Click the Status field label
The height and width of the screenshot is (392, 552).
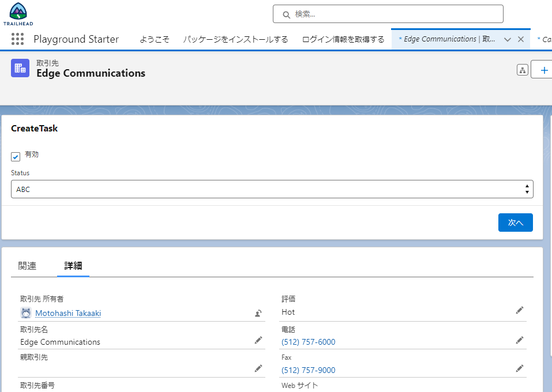20,173
